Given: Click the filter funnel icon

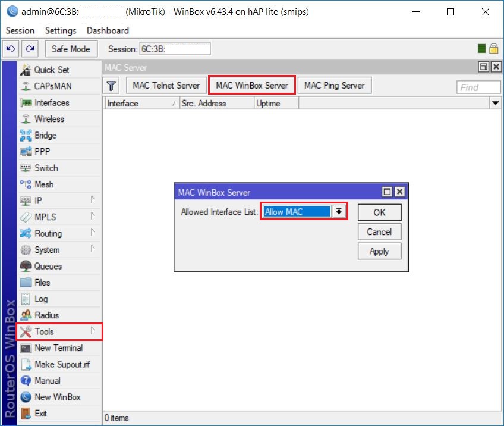Looking at the screenshot, I should [x=111, y=86].
